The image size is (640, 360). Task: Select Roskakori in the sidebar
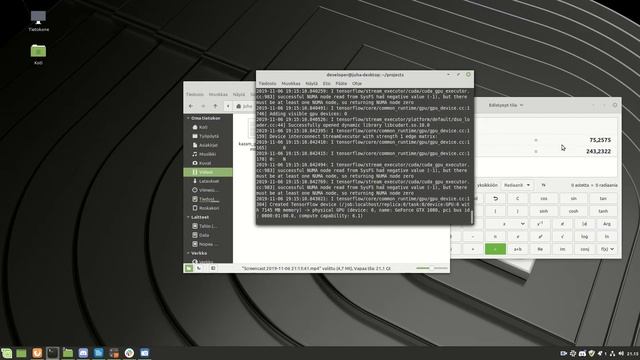pos(208,208)
